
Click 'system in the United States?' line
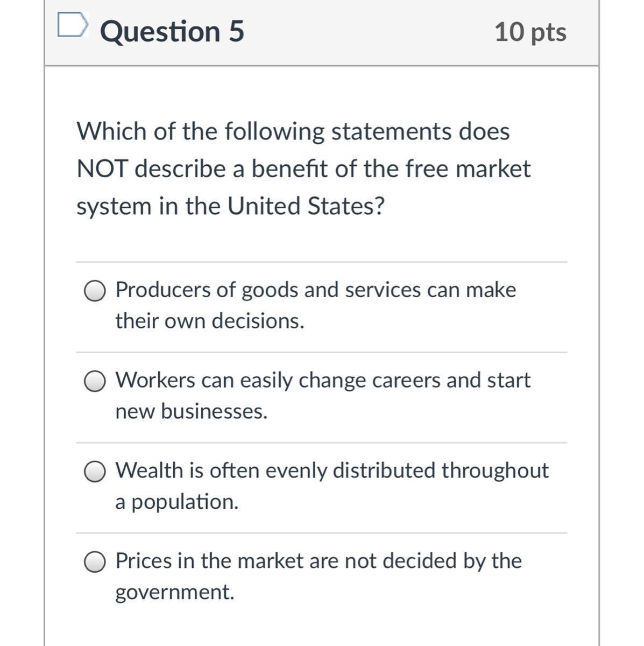231,206
